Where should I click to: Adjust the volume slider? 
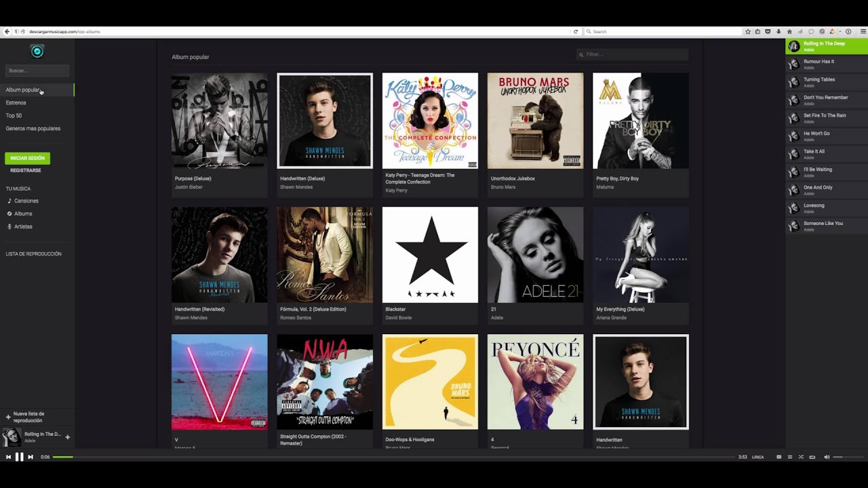coord(848,457)
